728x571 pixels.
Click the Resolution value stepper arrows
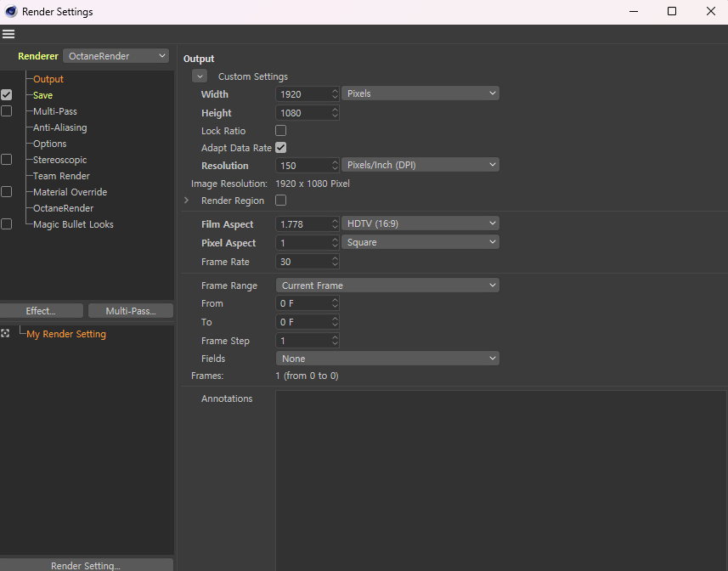335,166
